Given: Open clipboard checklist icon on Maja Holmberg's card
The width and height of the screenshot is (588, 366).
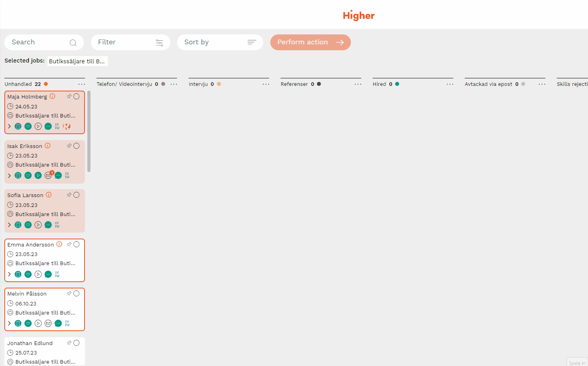Looking at the screenshot, I should [18, 126].
